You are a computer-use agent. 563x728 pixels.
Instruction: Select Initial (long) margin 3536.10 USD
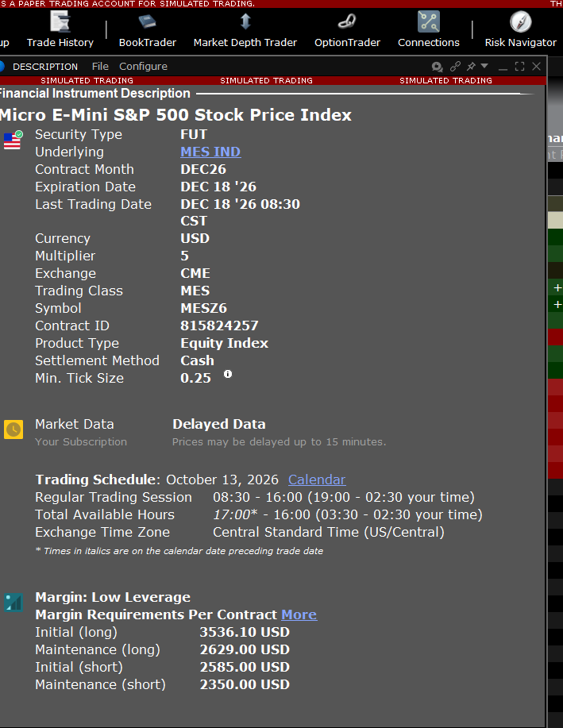click(x=245, y=633)
